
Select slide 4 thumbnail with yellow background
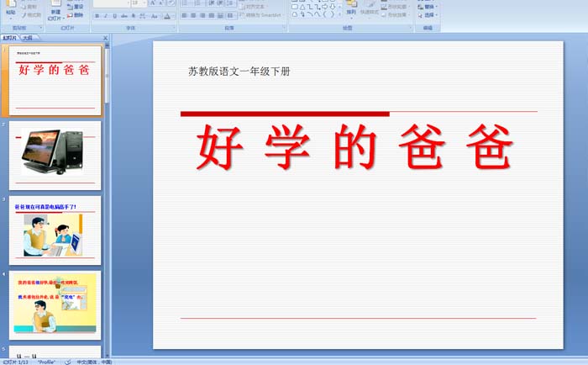click(55, 305)
